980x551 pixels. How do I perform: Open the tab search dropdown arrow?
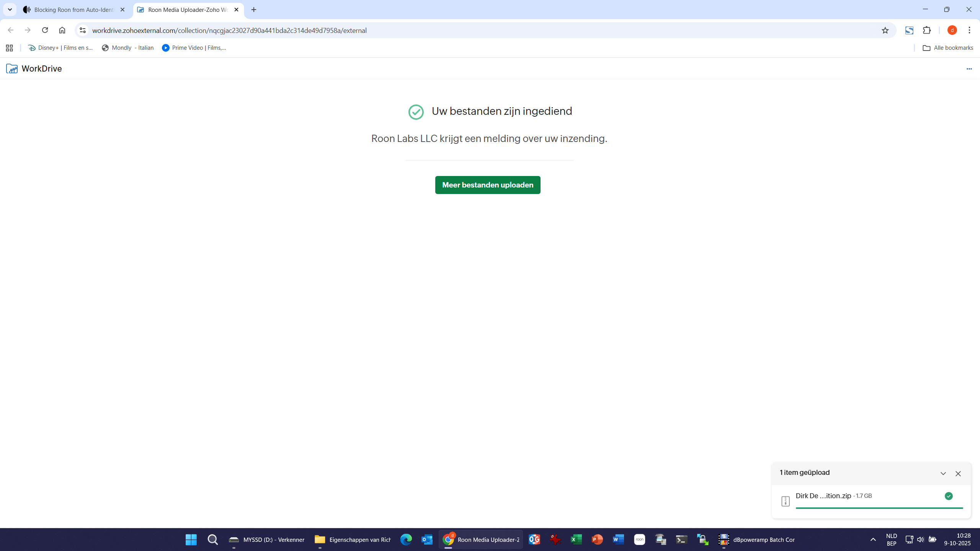click(x=10, y=10)
